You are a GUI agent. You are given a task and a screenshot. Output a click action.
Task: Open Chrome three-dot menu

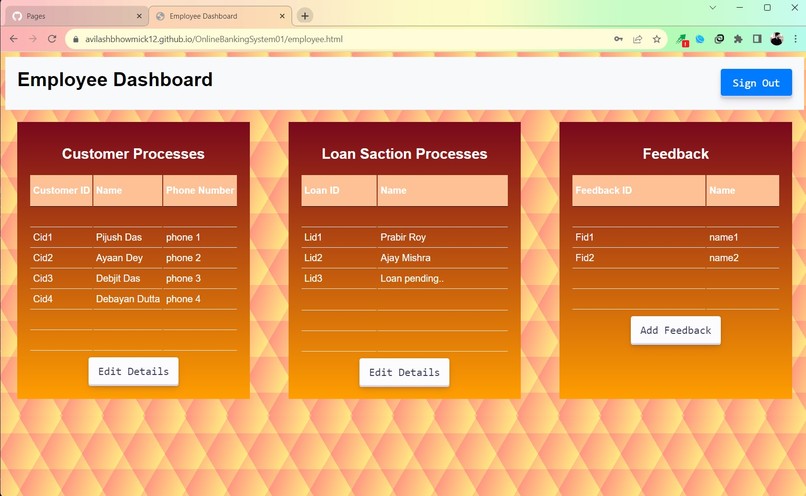(795, 39)
